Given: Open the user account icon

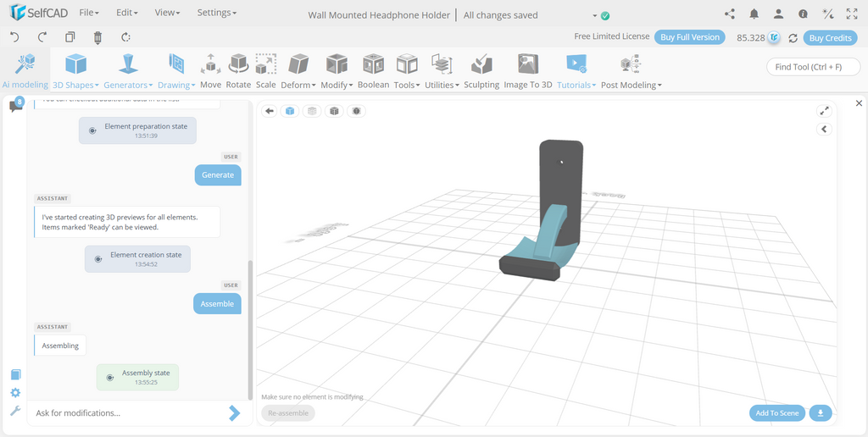Looking at the screenshot, I should pyautogui.click(x=778, y=14).
